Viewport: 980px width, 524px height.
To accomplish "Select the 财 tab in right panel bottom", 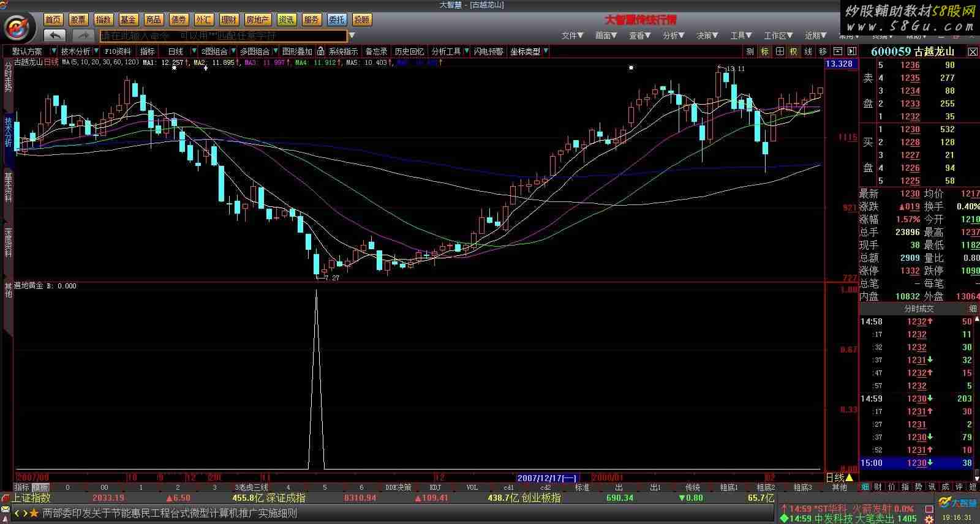I will [x=878, y=487].
